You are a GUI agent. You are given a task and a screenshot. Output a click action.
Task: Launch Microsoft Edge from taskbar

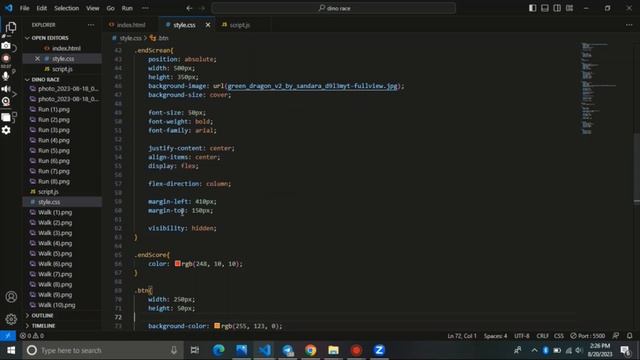(218, 350)
